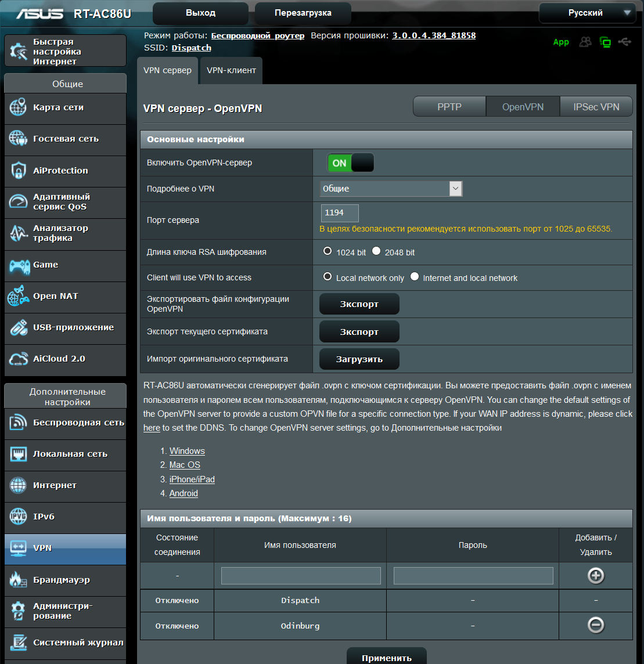644x664 pixels.
Task: Select 2048 bit RSA key length
Action: pyautogui.click(x=376, y=251)
